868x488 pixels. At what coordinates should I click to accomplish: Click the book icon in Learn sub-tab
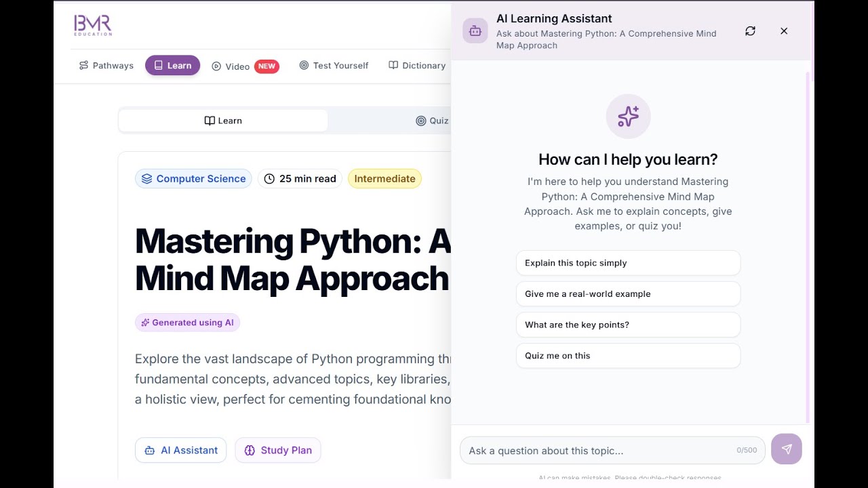[x=210, y=121]
